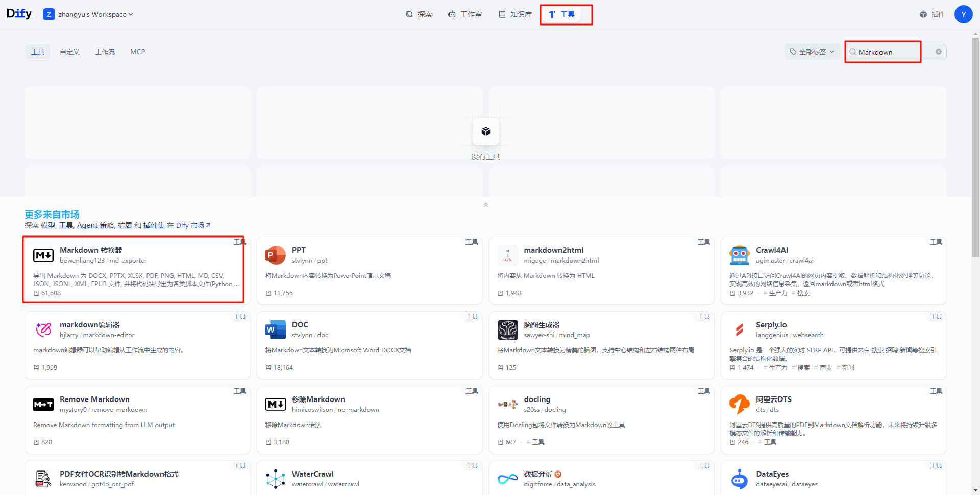Click the Dify logo
Image resolution: width=980 pixels, height=495 pixels.
(19, 14)
